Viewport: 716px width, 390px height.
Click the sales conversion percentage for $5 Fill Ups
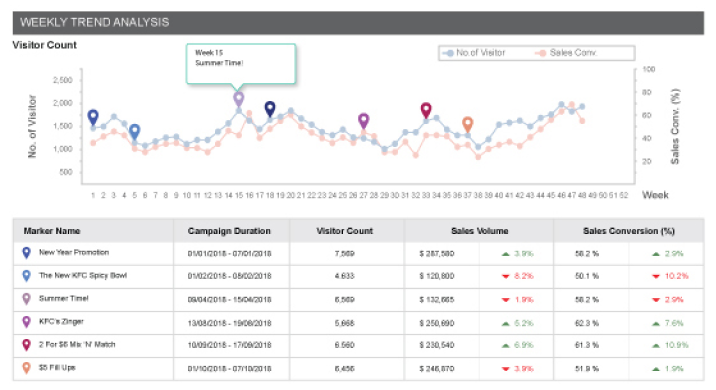(x=587, y=369)
